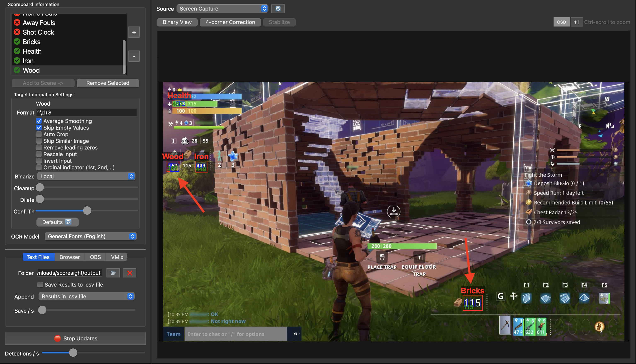
Task: Click the green check beside Bricks
Action: click(x=17, y=41)
